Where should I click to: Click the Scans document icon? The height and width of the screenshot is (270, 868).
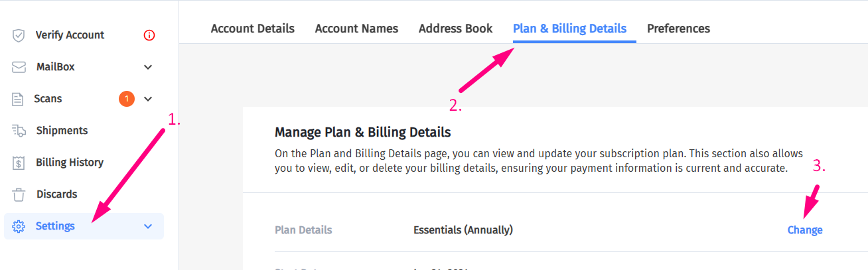18,99
